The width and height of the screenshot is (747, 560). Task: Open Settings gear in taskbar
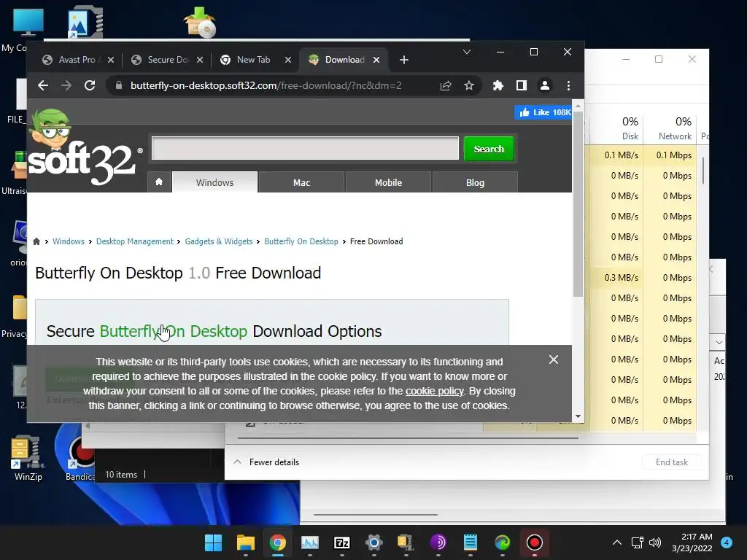[374, 542]
